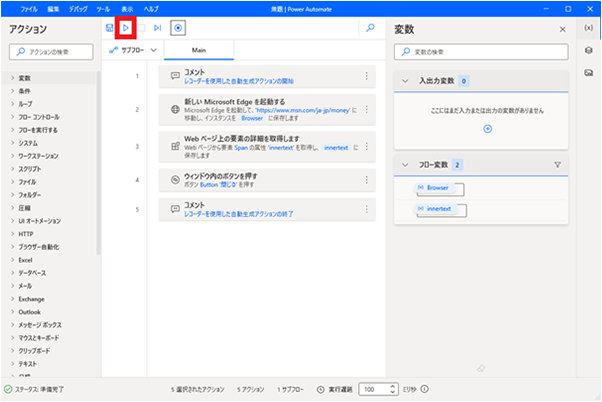Screen dimensions: 602x402
Task: Filter flow variables with the funnel icon
Action: coord(557,165)
